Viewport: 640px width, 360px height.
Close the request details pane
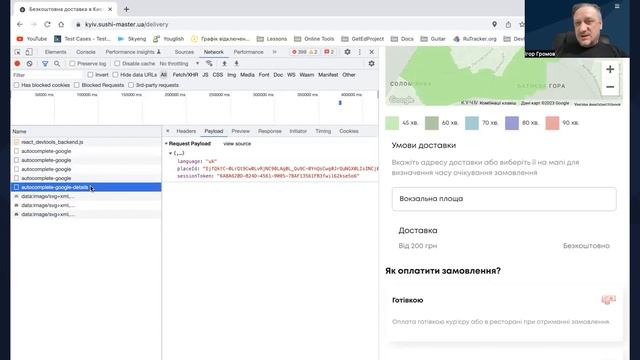point(168,131)
